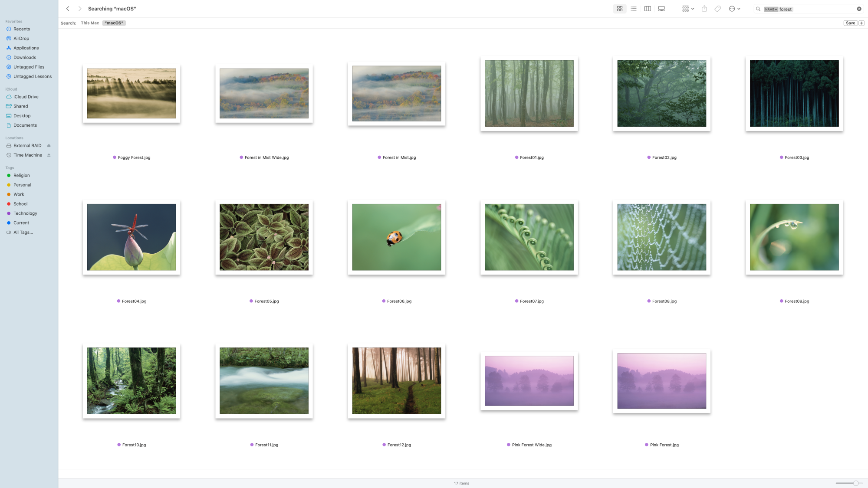
Task: Switch to list view
Action: pos(634,9)
